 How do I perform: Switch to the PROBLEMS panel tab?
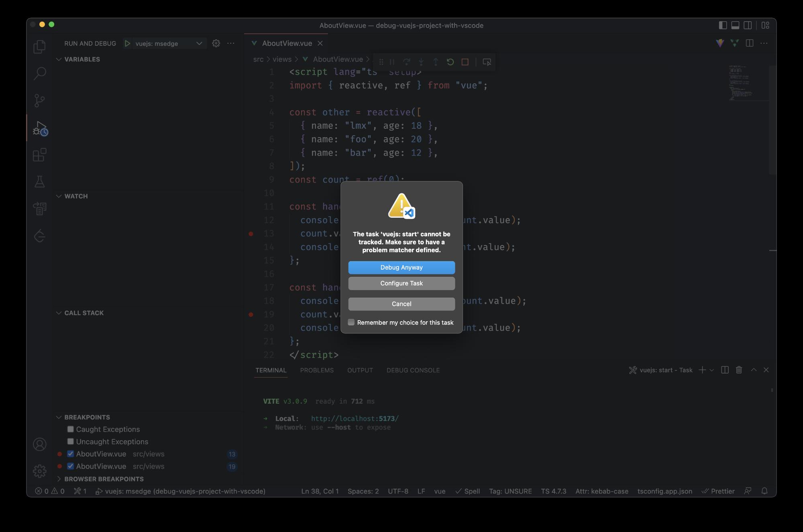pyautogui.click(x=317, y=370)
